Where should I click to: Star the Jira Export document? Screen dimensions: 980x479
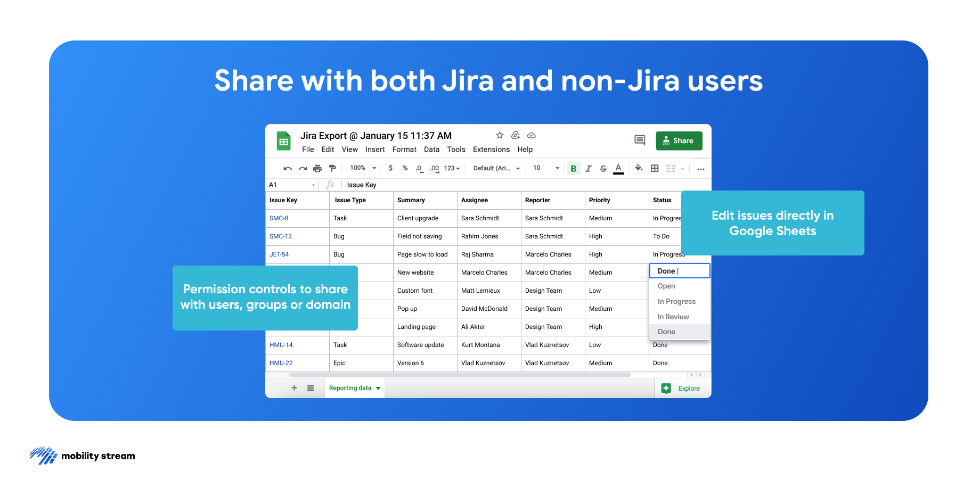(x=500, y=135)
